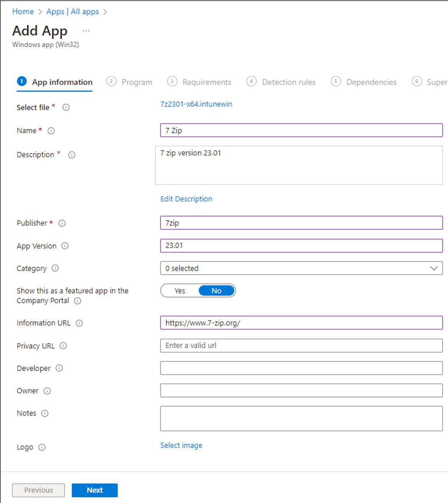Click inside the Developer text field
448x503 pixels.
point(301,368)
